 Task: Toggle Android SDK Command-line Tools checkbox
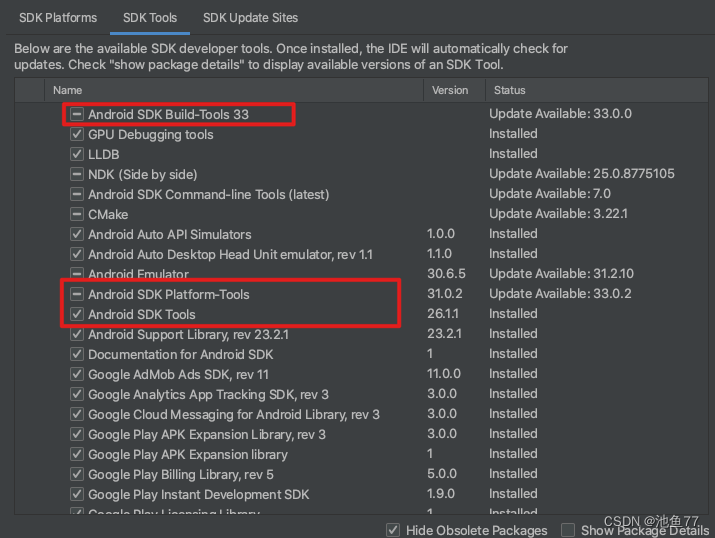click(77, 194)
